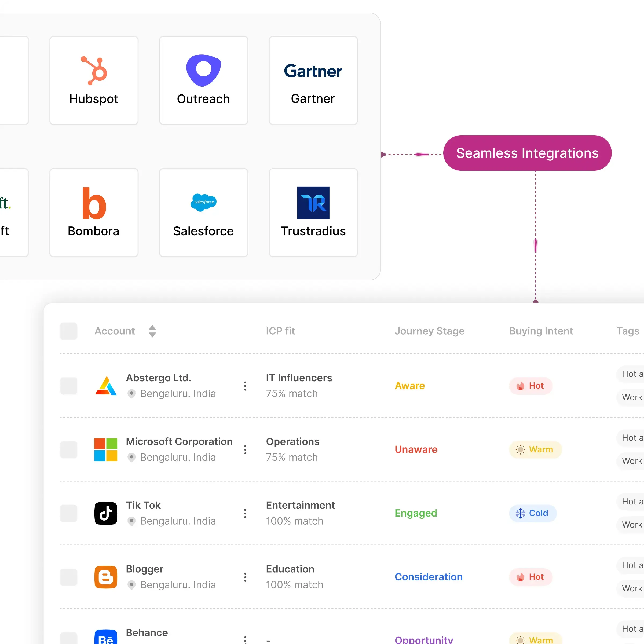Image resolution: width=644 pixels, height=644 pixels.
Task: Toggle the select-all accounts checkbox
Action: (x=69, y=331)
